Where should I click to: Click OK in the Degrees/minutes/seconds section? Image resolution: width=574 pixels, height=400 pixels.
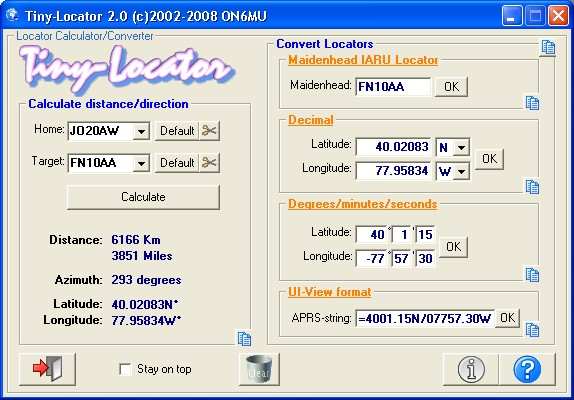point(453,247)
